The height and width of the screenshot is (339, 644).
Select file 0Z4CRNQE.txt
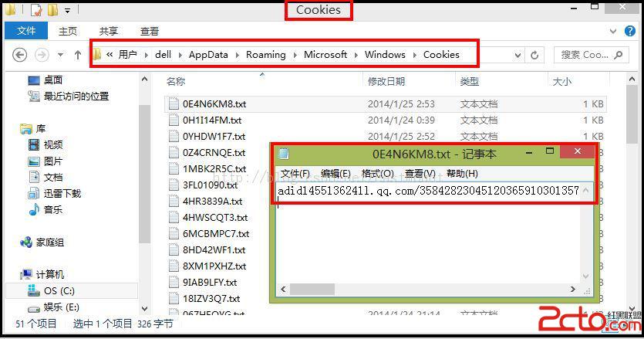click(214, 153)
